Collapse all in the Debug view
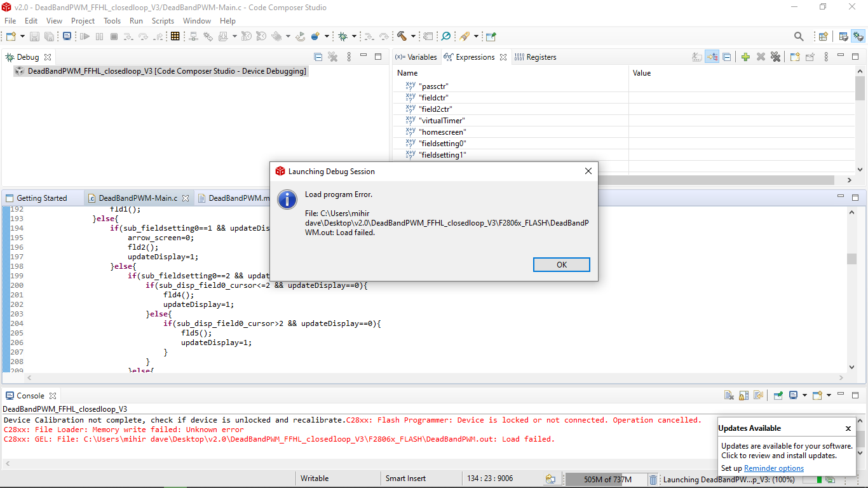Viewport: 868px width, 488px height. 318,57
